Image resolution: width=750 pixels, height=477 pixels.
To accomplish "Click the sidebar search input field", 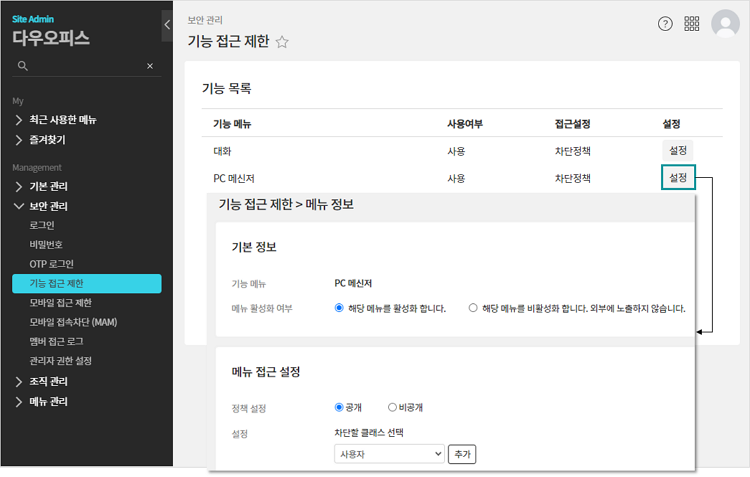I will click(x=87, y=66).
